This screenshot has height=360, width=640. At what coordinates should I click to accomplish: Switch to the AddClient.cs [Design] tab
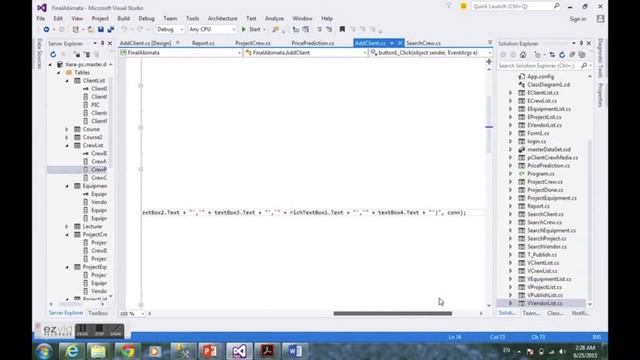tap(145, 43)
